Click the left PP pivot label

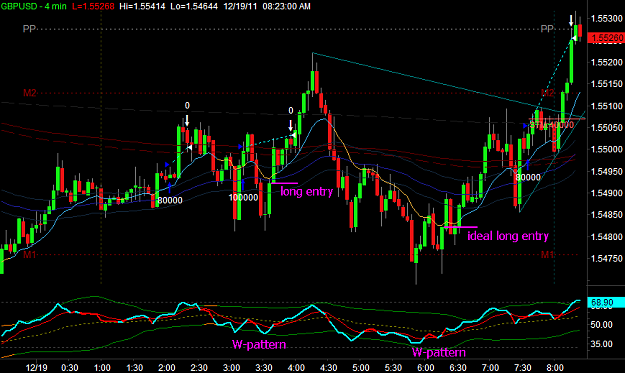point(29,29)
